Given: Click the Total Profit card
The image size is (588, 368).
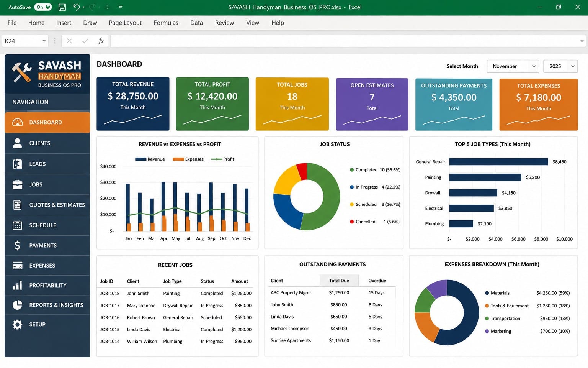Looking at the screenshot, I should tap(212, 104).
